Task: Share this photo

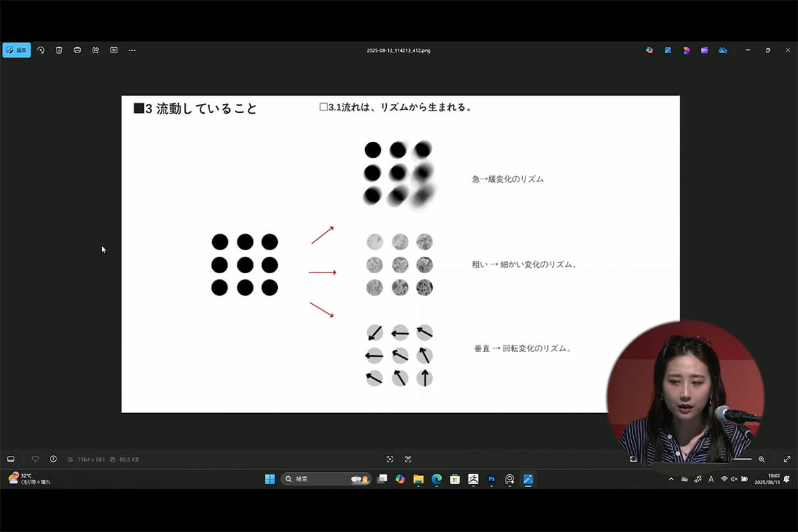Action: [x=95, y=50]
